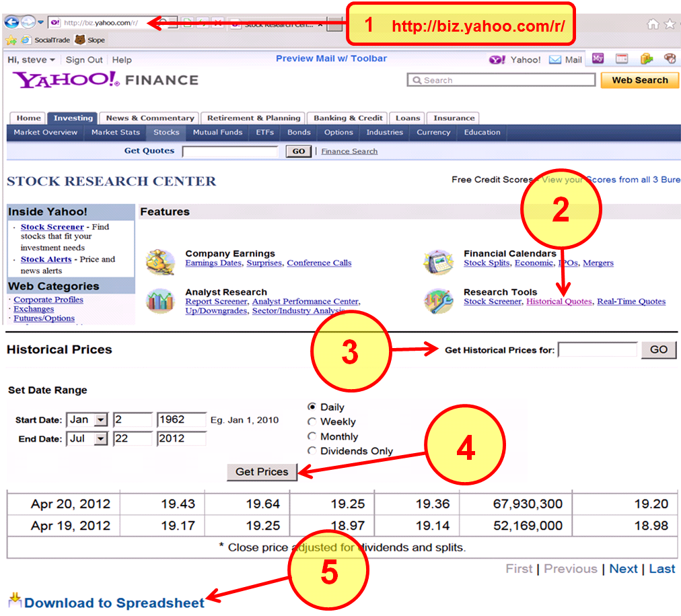Click the Sign Out link
This screenshot has height=616, width=681.
[84, 60]
